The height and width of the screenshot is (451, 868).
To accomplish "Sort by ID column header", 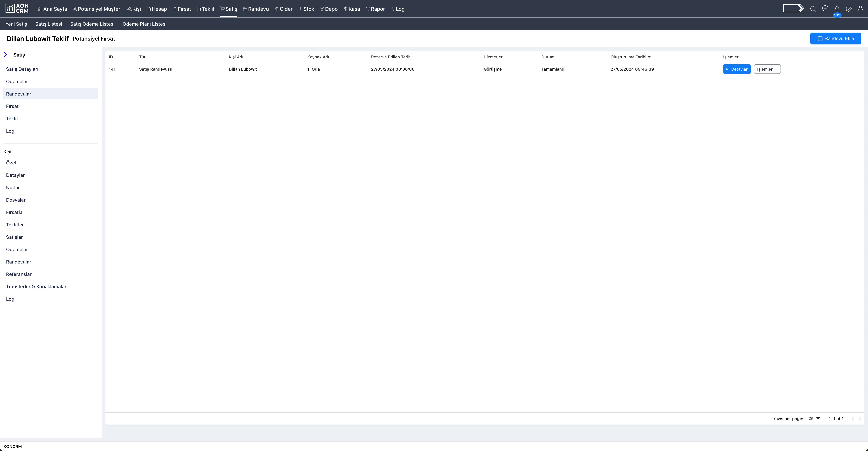I will (x=111, y=57).
